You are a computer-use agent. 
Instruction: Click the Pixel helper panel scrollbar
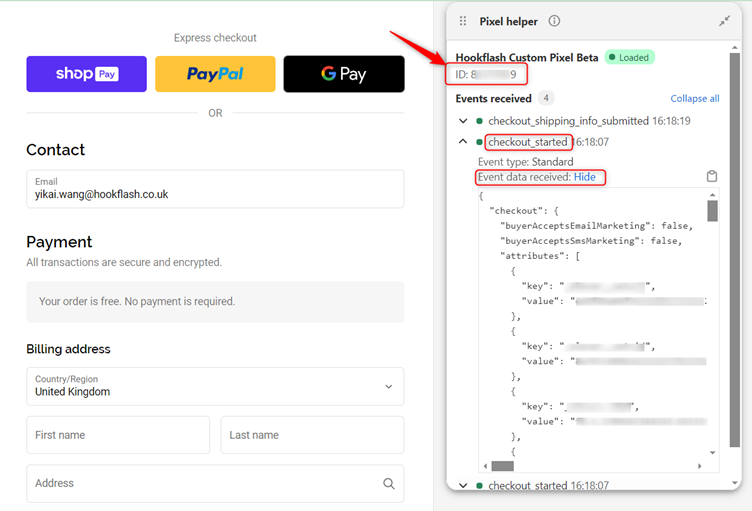click(x=735, y=250)
